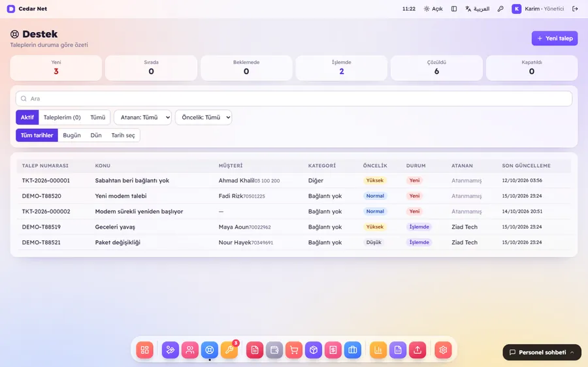Open the hand-with-coin icon in the dock
This screenshot has width=588, height=367.
[171, 350]
